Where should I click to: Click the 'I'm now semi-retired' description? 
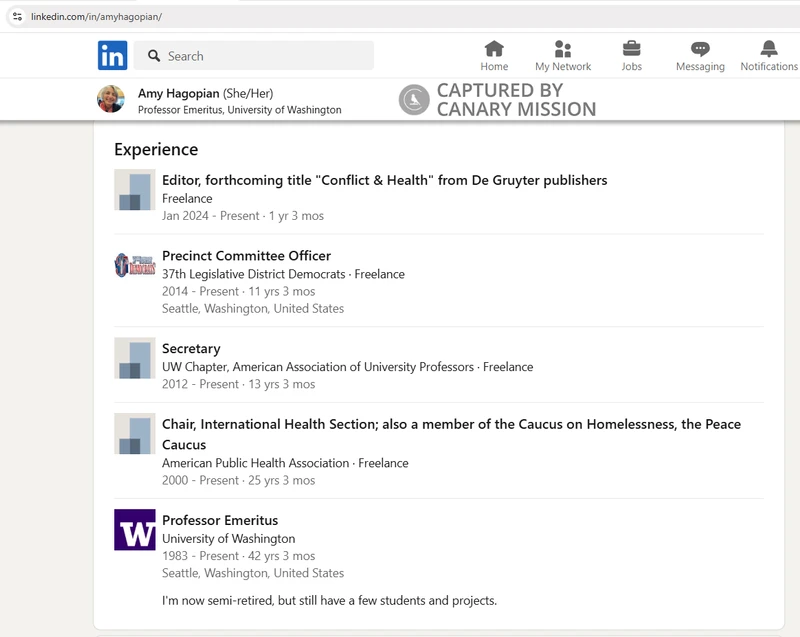click(x=330, y=601)
